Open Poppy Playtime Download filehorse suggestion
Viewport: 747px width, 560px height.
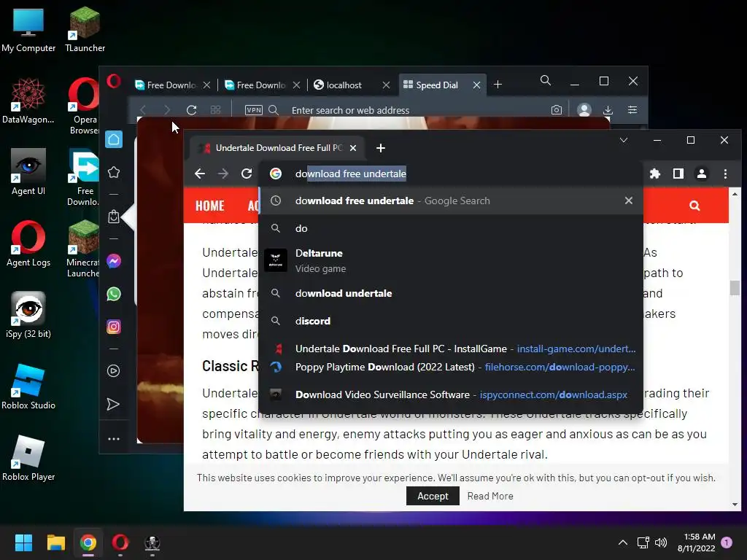451,367
